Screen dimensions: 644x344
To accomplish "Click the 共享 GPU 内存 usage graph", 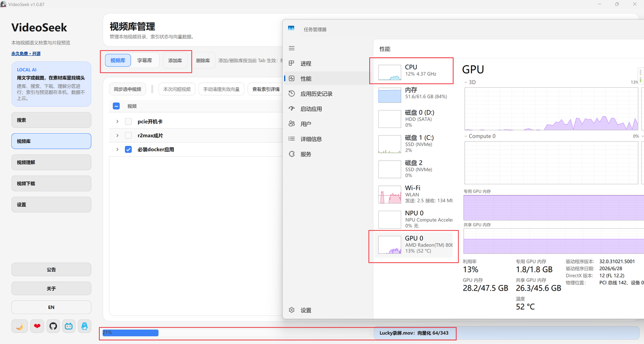I will (554, 242).
